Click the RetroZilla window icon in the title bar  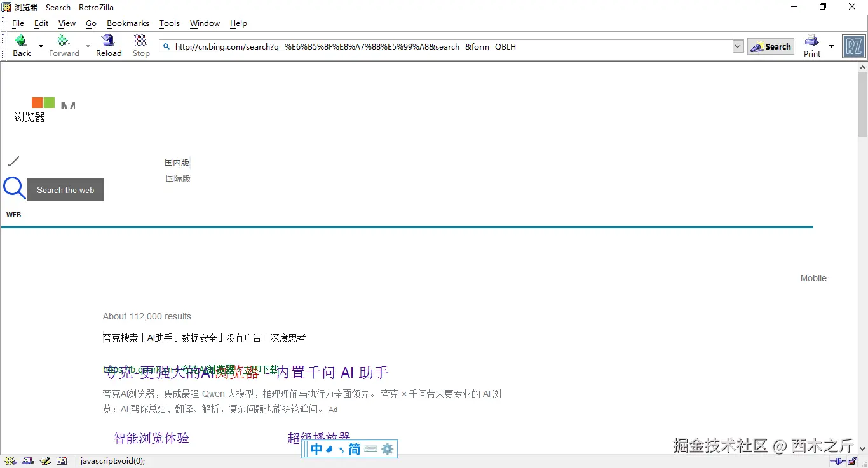coord(7,7)
